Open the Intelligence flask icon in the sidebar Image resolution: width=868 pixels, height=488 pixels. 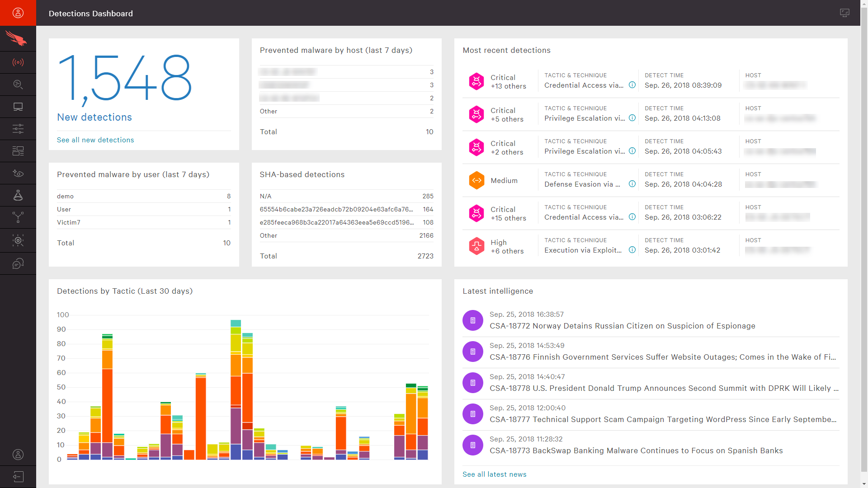pyautogui.click(x=18, y=195)
